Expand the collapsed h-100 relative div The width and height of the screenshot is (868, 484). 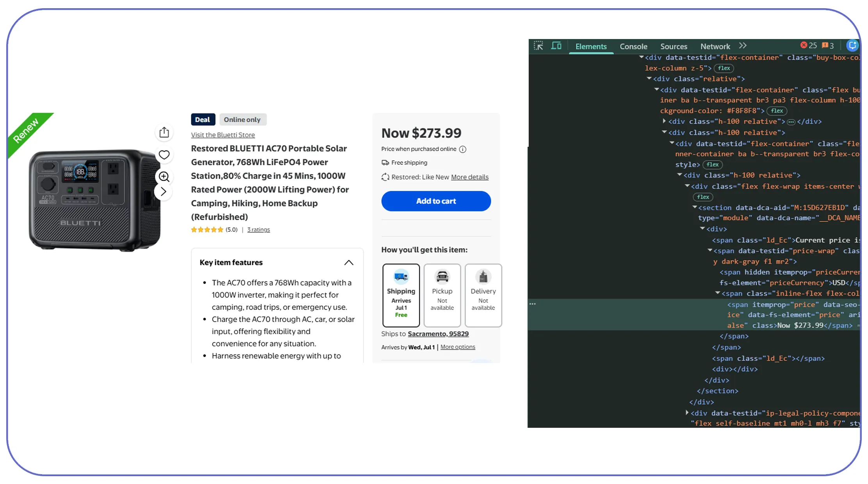click(664, 121)
